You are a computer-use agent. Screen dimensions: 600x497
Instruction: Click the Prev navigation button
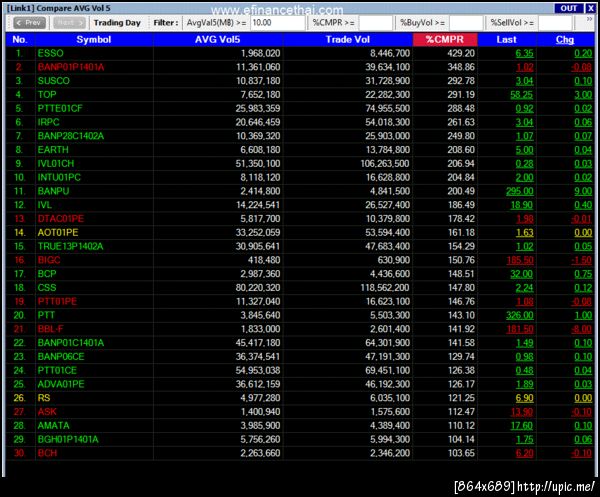[x=29, y=23]
